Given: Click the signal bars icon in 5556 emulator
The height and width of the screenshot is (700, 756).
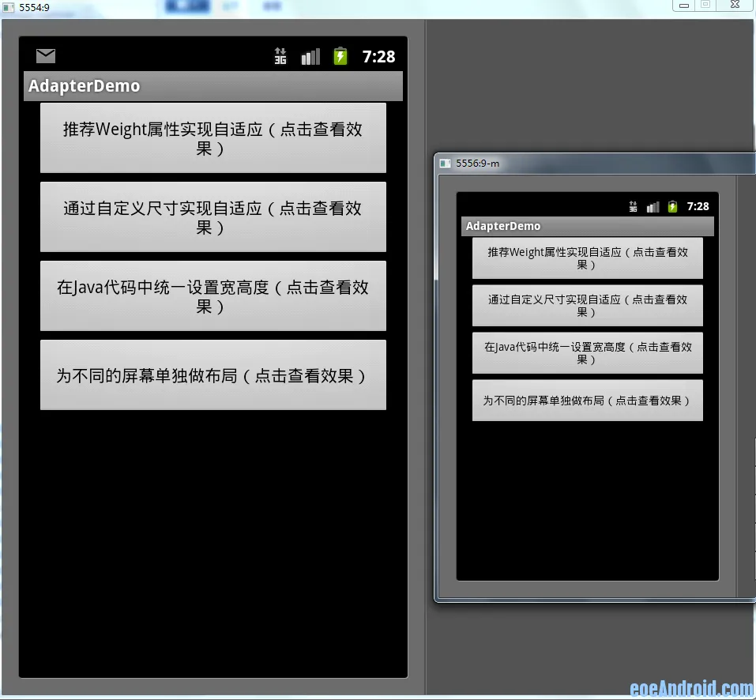Looking at the screenshot, I should tap(653, 207).
